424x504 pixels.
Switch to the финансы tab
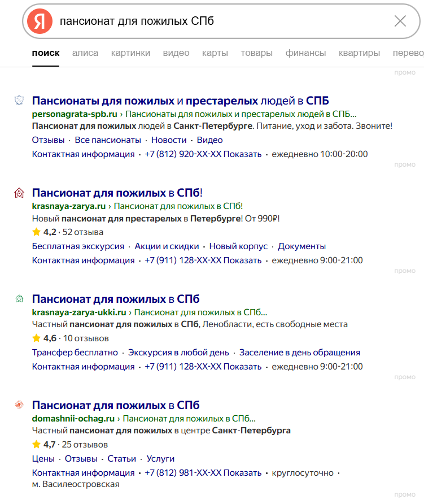[305, 53]
